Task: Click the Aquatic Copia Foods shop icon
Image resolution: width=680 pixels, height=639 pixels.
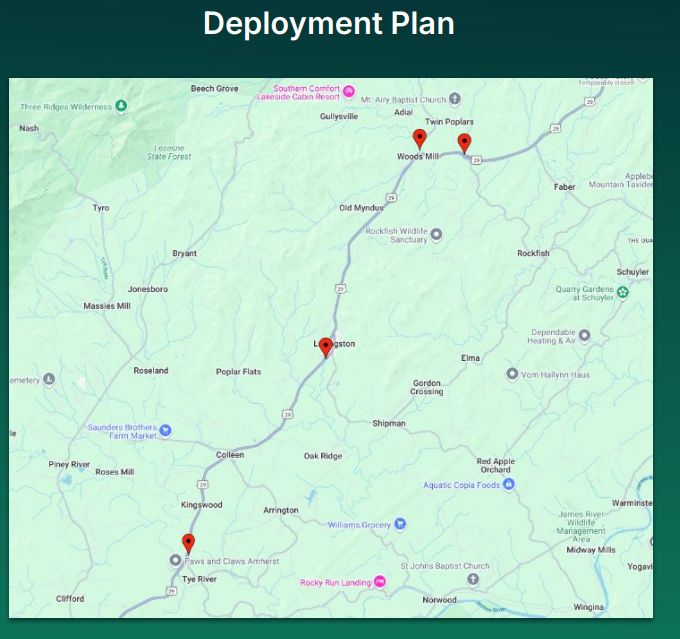Action: pyautogui.click(x=509, y=485)
